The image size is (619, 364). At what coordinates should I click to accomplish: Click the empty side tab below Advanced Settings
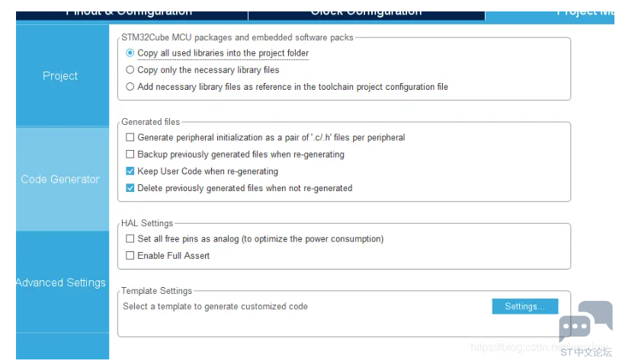[63, 346]
